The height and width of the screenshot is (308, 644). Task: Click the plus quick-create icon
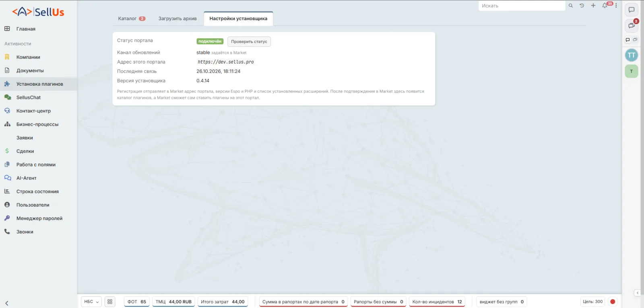pyautogui.click(x=593, y=6)
